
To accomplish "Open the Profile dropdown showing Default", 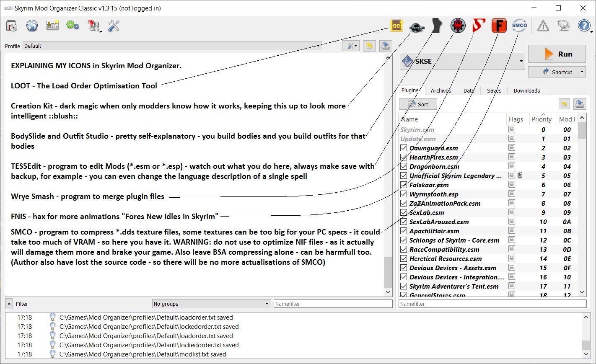I will pyautogui.click(x=172, y=46).
